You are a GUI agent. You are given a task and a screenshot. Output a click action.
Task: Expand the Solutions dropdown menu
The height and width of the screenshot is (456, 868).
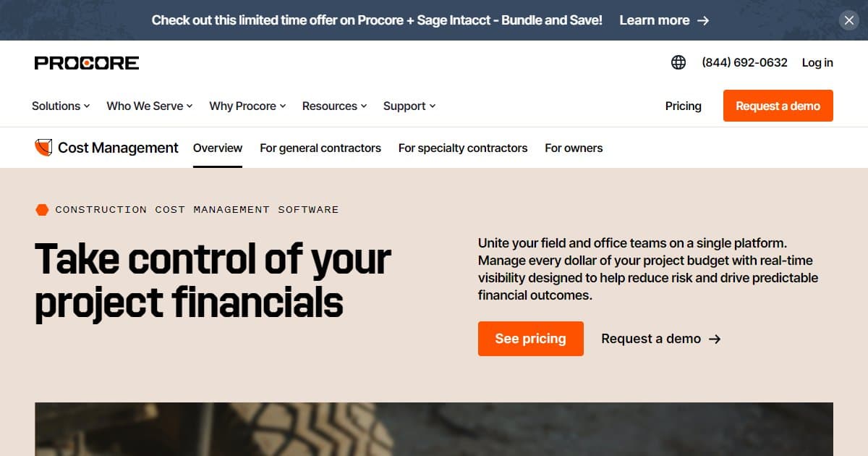point(60,106)
